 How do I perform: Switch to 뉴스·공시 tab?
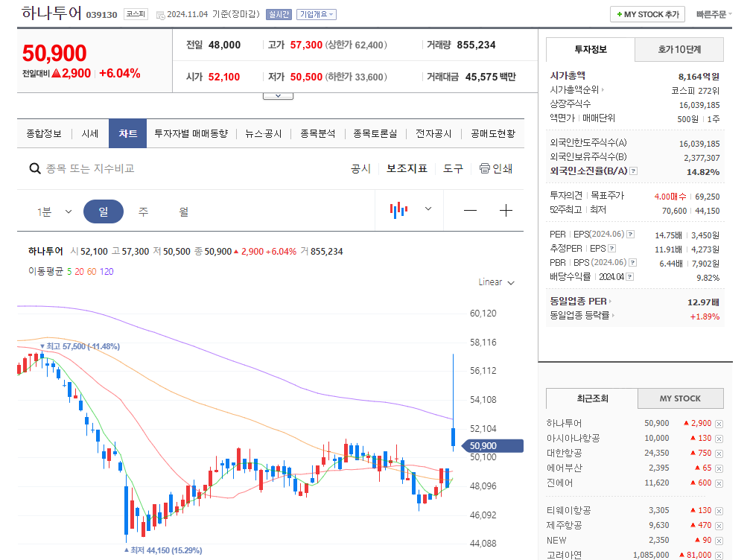point(264,133)
